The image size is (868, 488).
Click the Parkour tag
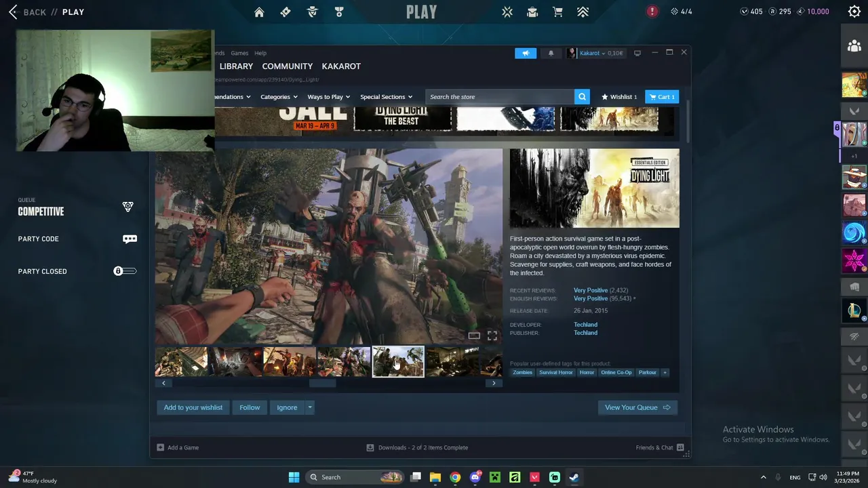click(x=647, y=372)
